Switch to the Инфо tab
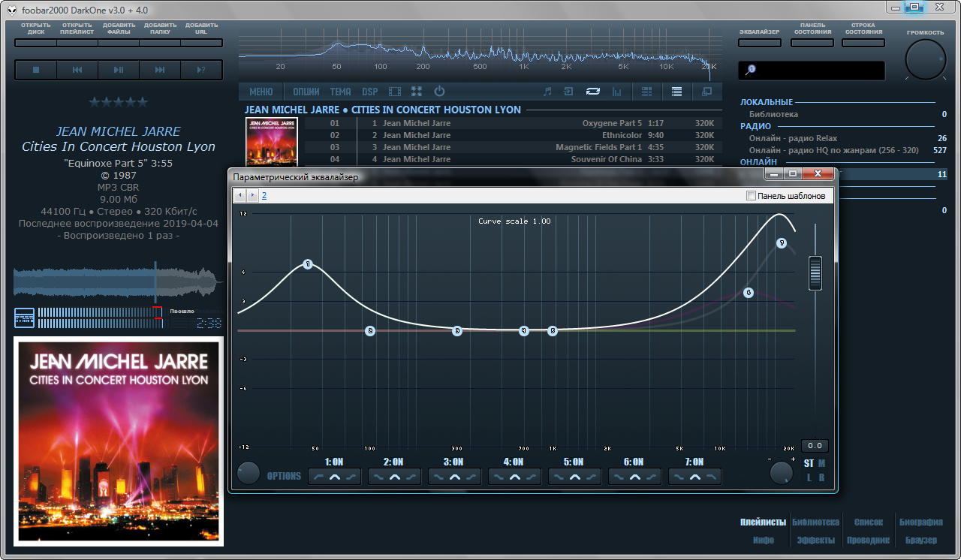 coord(764,540)
